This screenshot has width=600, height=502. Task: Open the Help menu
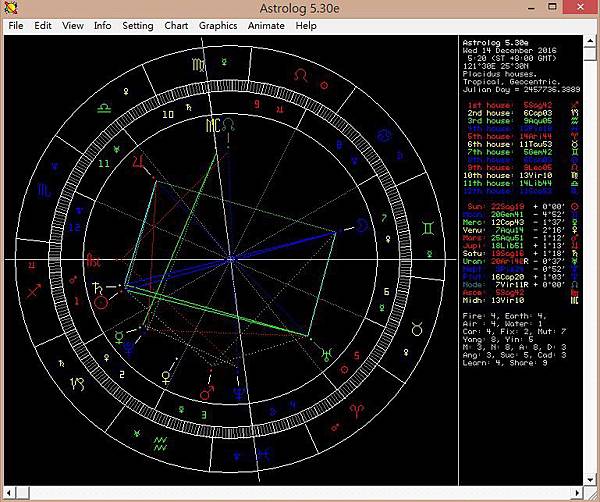(306, 26)
